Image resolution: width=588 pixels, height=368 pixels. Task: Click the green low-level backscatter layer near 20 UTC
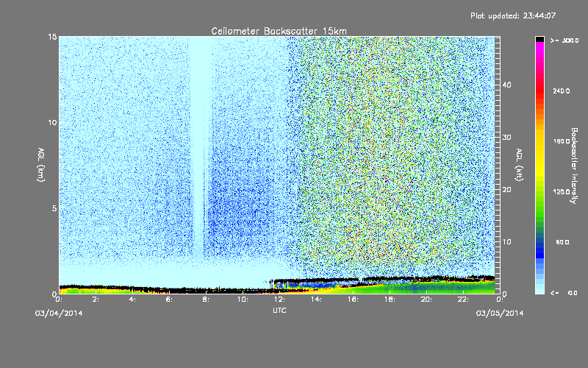426,287
